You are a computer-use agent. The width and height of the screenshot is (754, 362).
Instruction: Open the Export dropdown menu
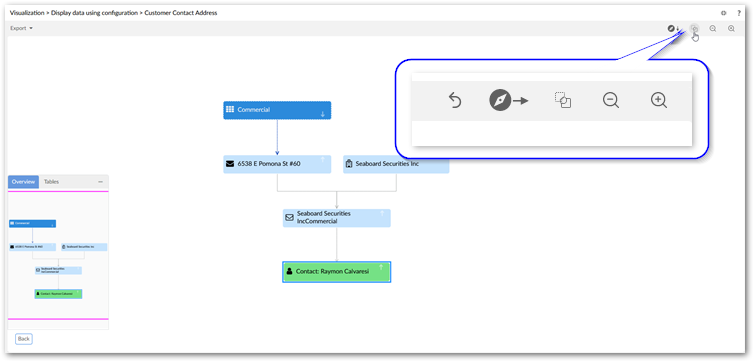click(22, 28)
